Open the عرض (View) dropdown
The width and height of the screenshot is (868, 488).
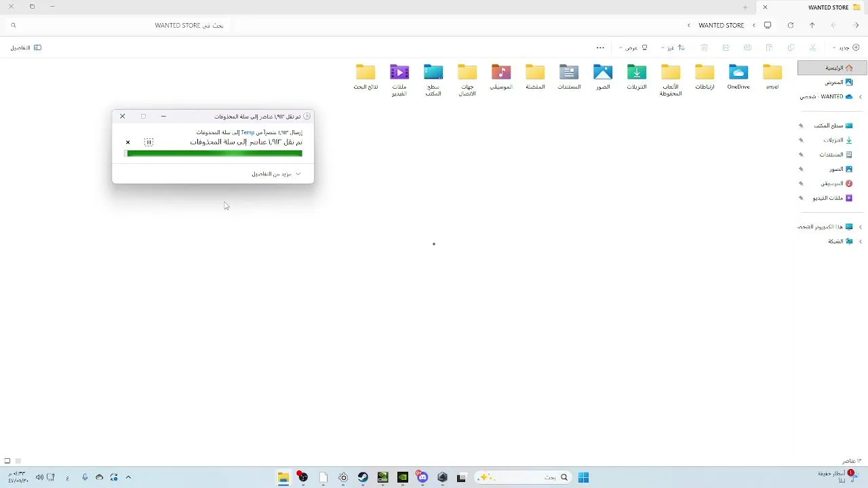pos(633,47)
